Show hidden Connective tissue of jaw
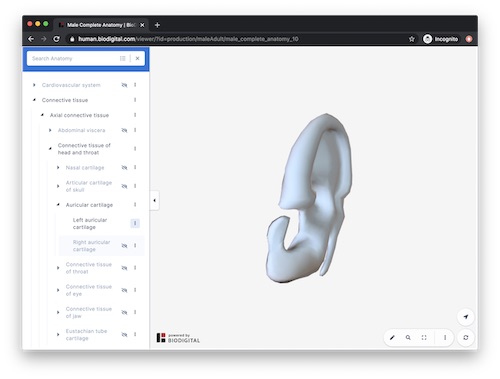Viewport: 500px width, 379px height. (124, 312)
